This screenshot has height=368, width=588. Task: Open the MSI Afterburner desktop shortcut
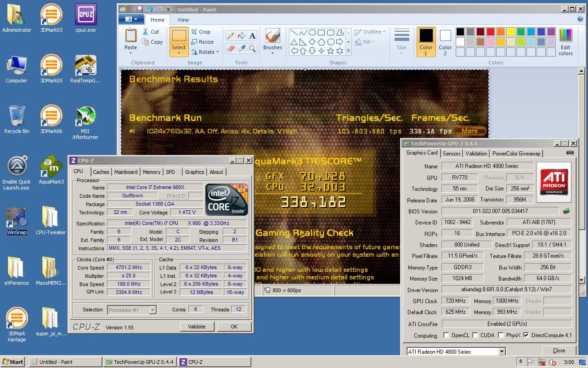tap(85, 122)
